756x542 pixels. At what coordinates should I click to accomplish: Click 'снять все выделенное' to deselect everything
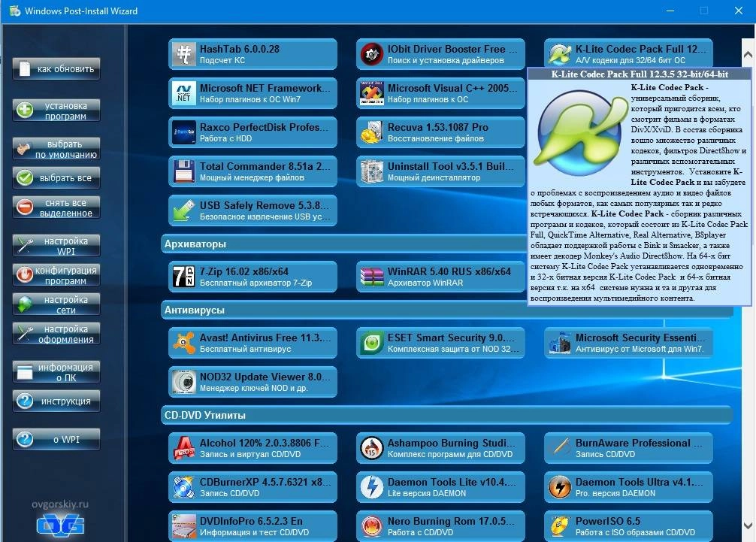coord(56,207)
